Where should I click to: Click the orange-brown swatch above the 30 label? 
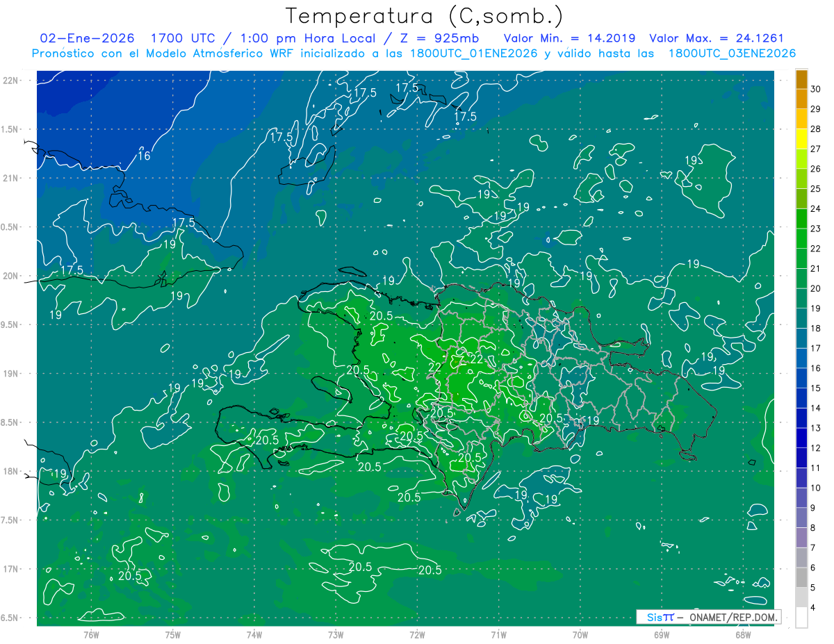coord(801,79)
